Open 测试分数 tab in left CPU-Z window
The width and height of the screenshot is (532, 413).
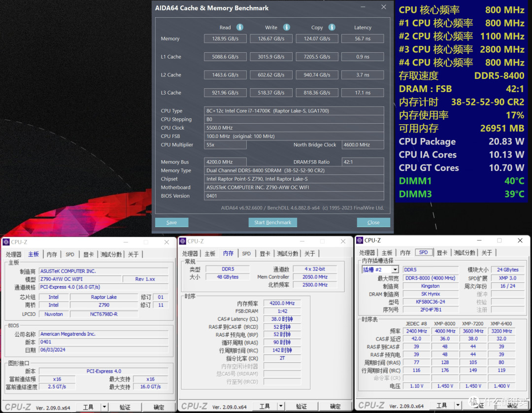coord(111,254)
